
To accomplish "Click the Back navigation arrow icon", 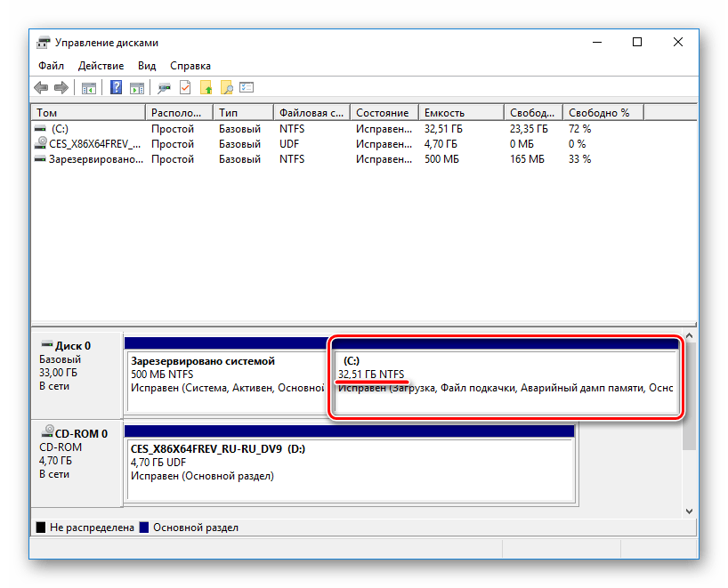I will pyautogui.click(x=41, y=87).
